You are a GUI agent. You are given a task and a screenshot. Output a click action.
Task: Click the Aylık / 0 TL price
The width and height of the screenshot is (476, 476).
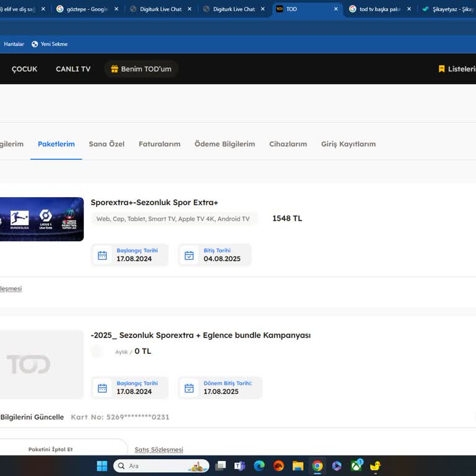(133, 351)
